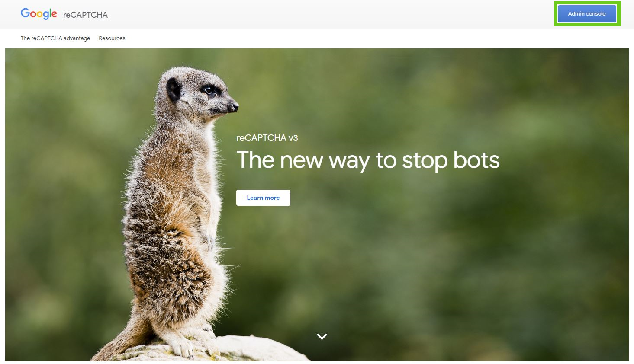Click the red letter e in Google

(x=54, y=14)
